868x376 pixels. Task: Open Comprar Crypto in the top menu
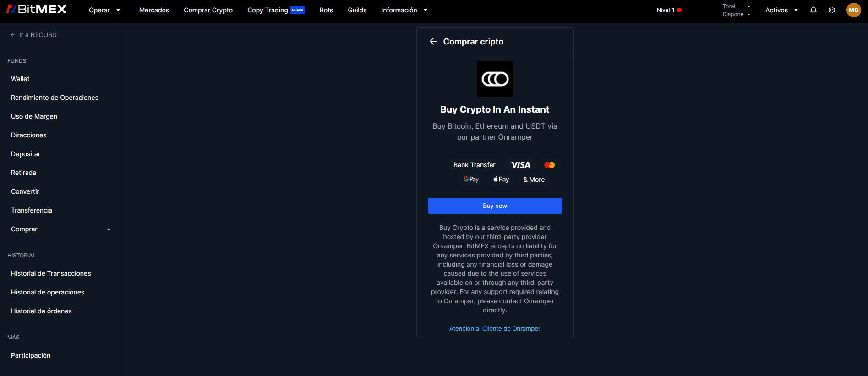point(208,10)
